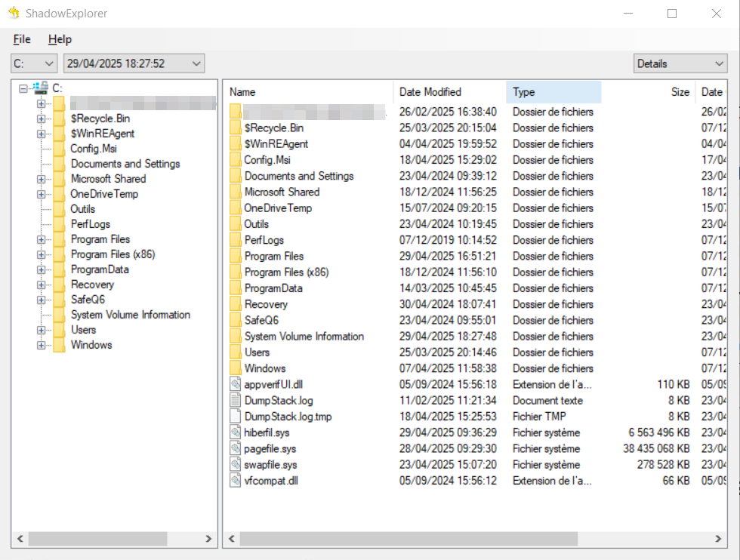
Task: Open the shadow copy date dropdown
Action: [x=134, y=63]
